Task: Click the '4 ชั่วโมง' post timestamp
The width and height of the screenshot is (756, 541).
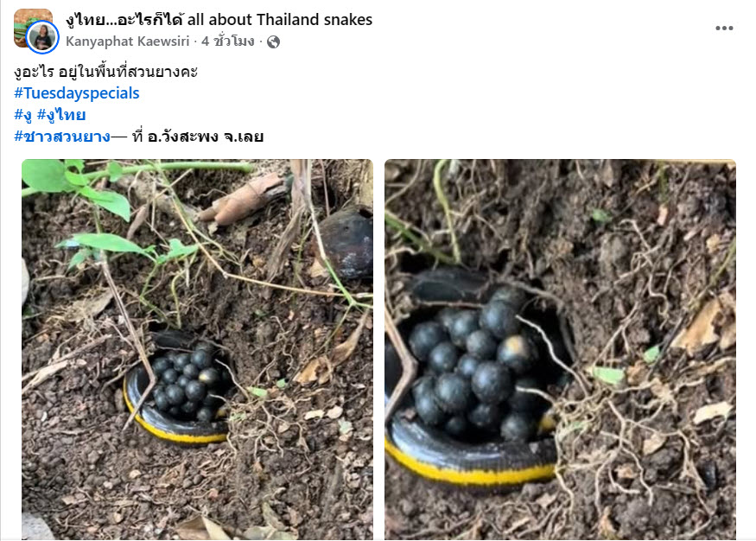Action: tap(227, 41)
